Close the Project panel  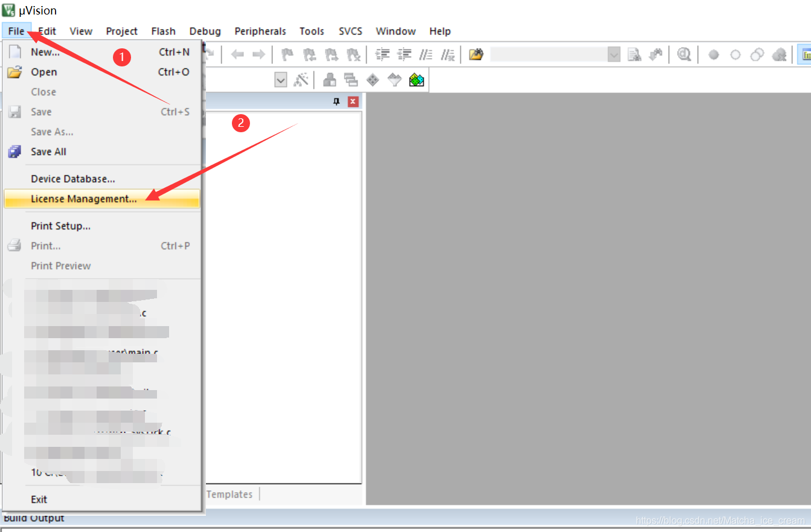353,102
